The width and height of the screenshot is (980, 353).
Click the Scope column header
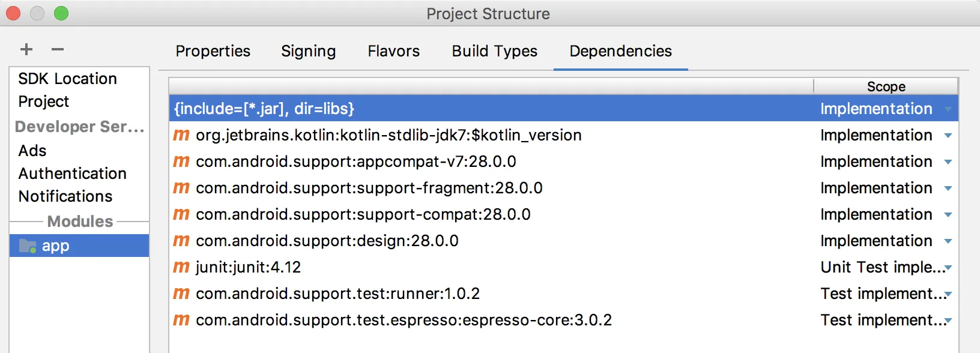(886, 86)
